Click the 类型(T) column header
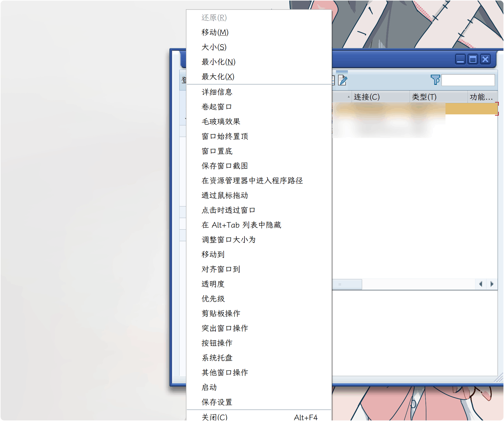Screen dimensions: 504x421 (x=424, y=97)
